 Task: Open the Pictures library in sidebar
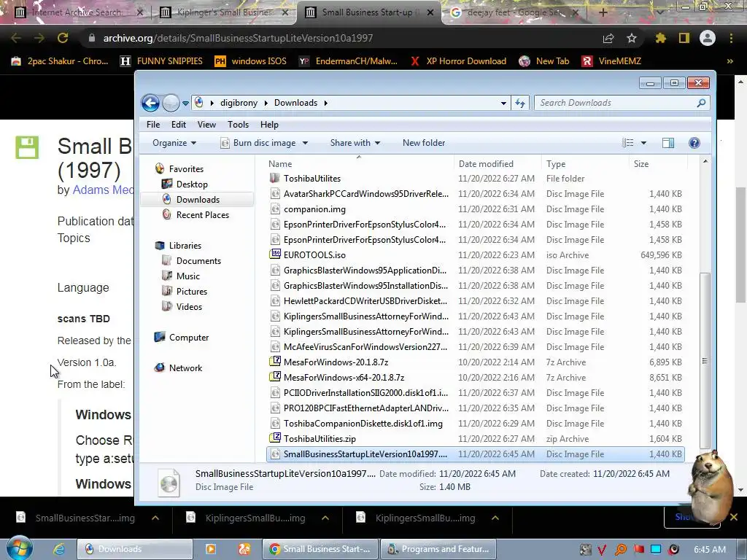[x=192, y=292]
